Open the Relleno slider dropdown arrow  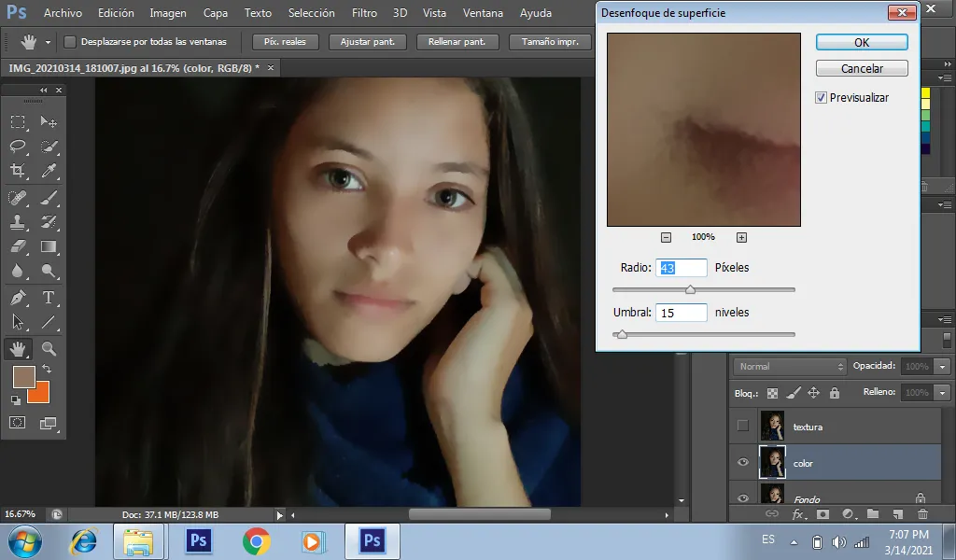point(943,392)
